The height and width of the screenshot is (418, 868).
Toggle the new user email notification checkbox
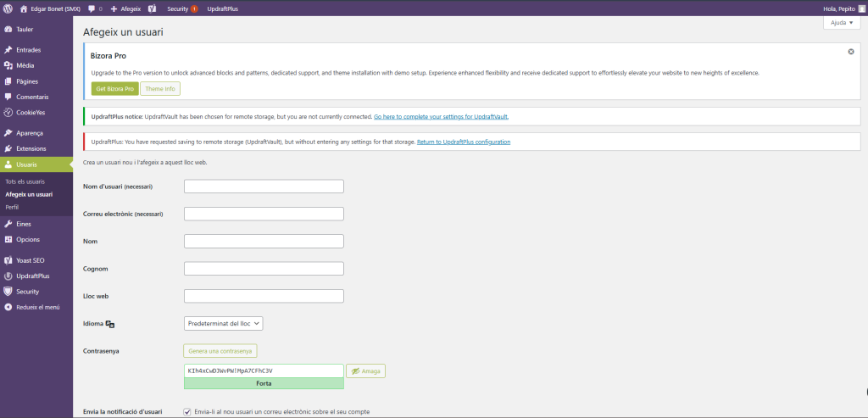point(187,412)
